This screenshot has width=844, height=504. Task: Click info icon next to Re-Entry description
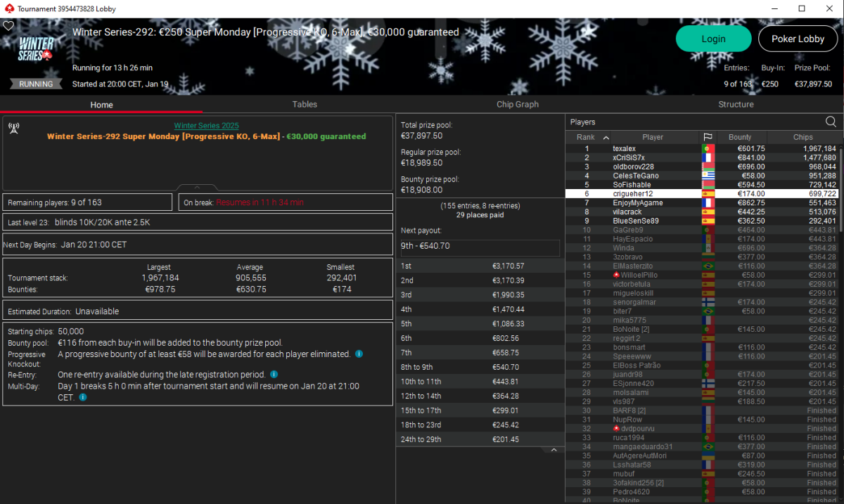274,375
